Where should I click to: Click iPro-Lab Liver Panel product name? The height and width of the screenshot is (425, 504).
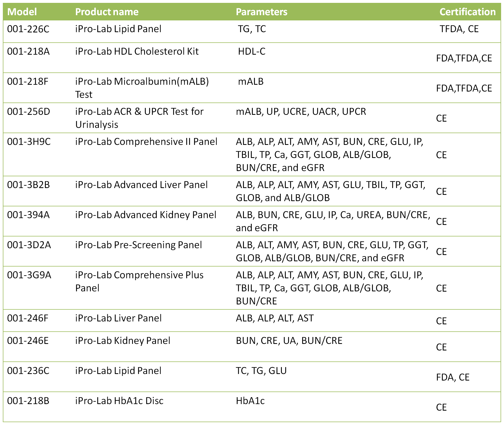click(x=118, y=318)
